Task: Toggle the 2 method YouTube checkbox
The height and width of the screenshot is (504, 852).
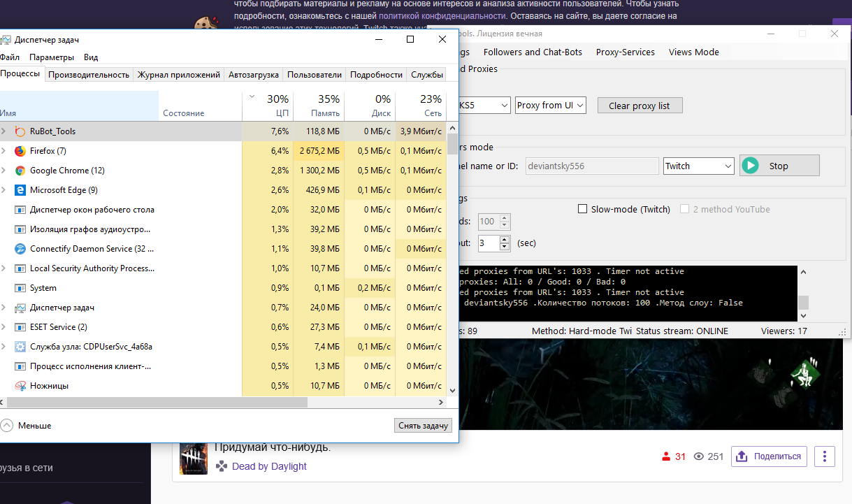Action: (x=685, y=209)
